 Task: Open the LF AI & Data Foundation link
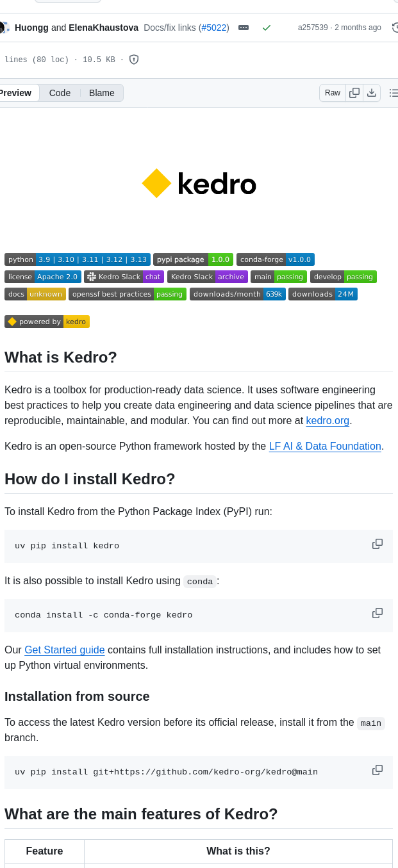click(324, 446)
